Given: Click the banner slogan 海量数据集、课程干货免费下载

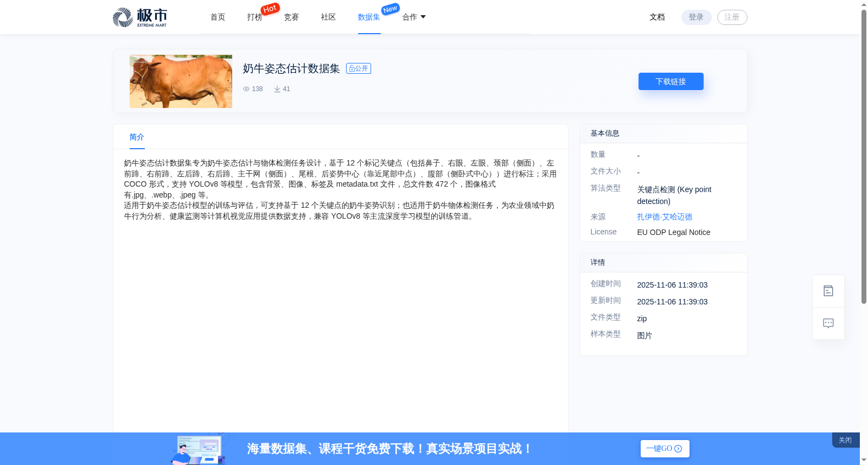Looking at the screenshot, I should coord(390,449).
